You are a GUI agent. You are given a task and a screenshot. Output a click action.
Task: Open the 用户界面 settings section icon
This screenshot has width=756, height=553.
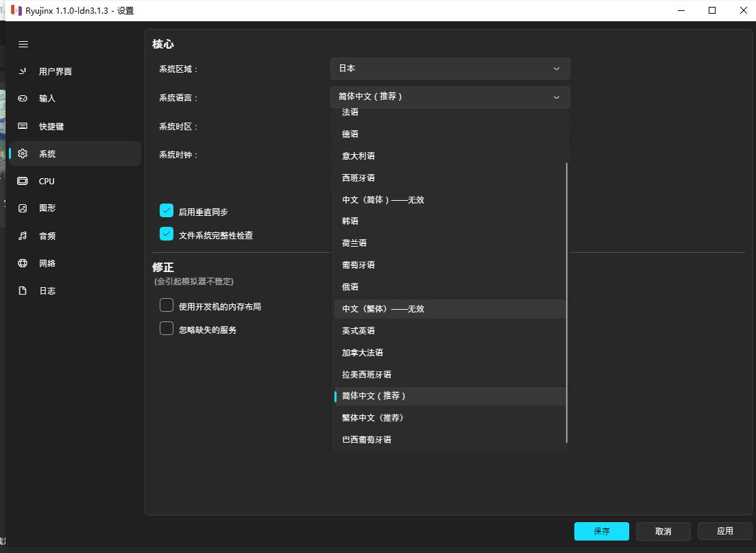click(x=23, y=71)
